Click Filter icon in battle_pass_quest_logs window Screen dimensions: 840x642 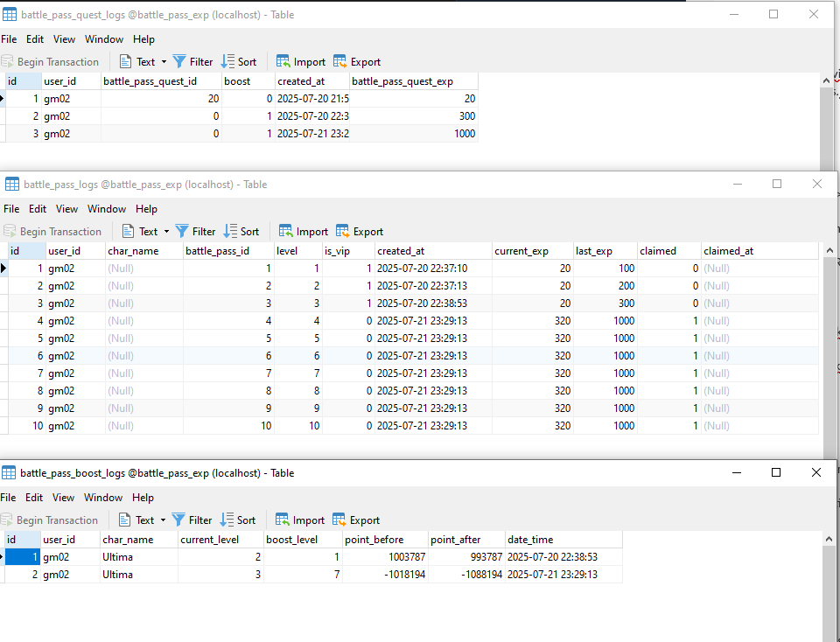point(179,62)
